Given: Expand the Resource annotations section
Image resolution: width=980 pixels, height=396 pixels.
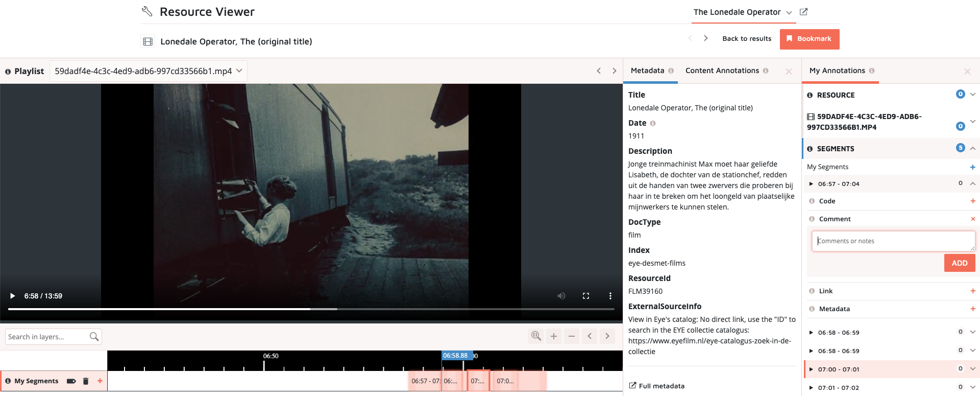Looking at the screenshot, I should tap(973, 95).
